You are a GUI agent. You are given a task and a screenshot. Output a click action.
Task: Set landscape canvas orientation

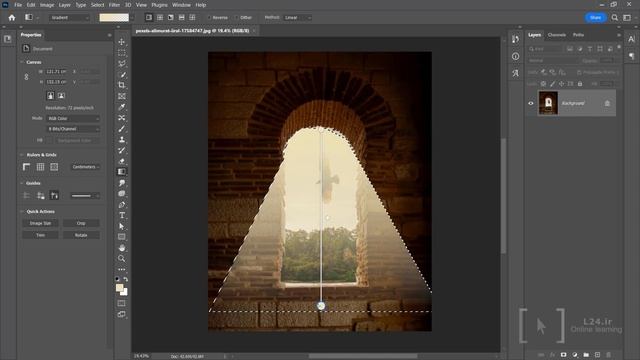[x=61, y=96]
